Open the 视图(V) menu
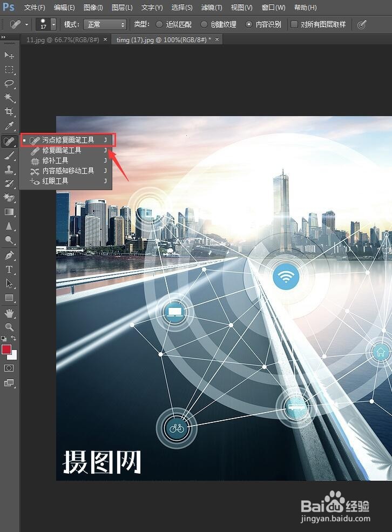 point(241,7)
